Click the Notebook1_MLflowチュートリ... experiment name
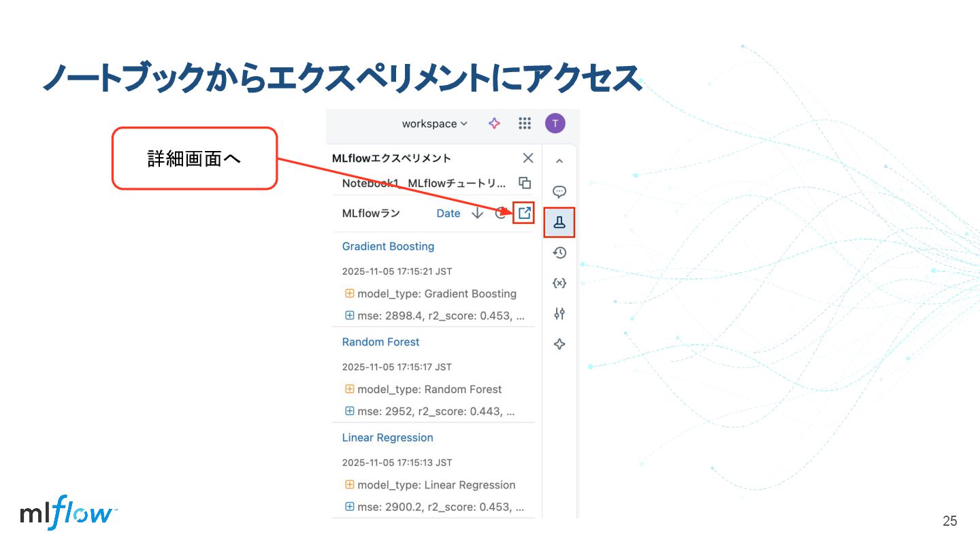Image resolution: width=980 pixels, height=551 pixels. 424,183
